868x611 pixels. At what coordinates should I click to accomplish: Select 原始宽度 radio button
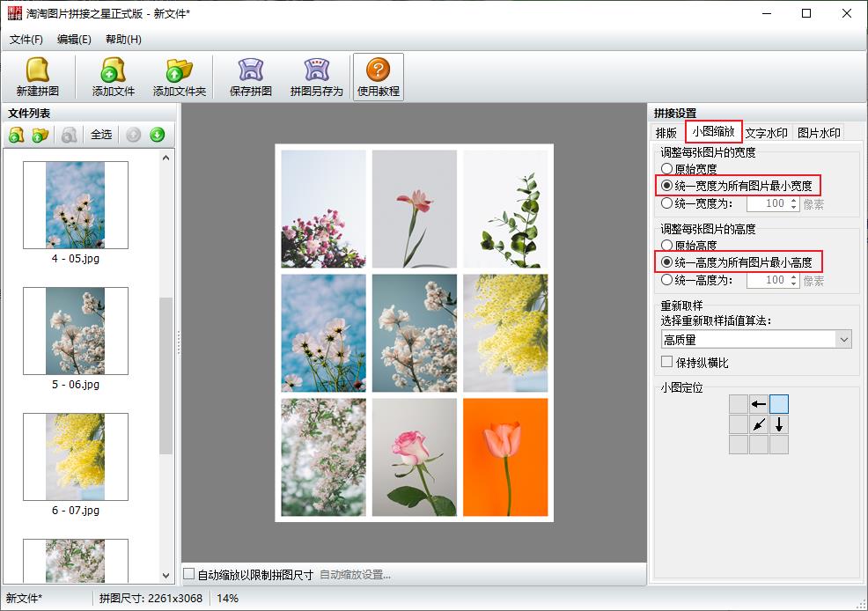(x=667, y=168)
